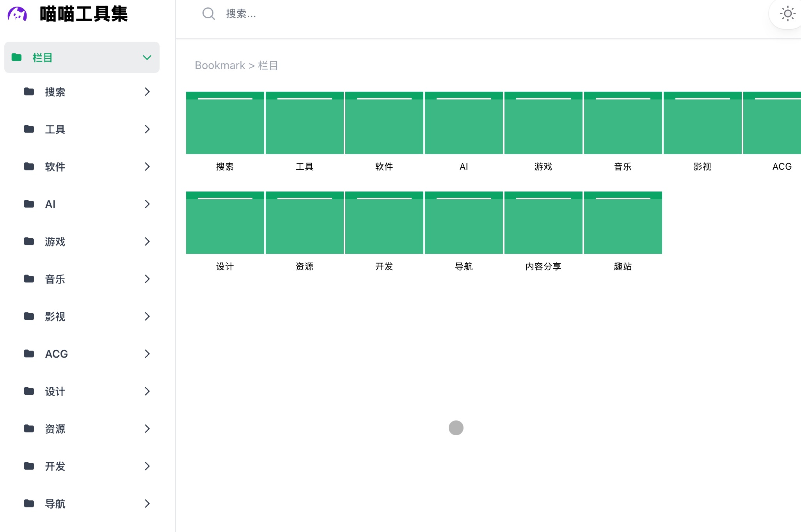Image resolution: width=801 pixels, height=532 pixels.
Task: Expand the 工具 category chevron
Action: click(147, 129)
